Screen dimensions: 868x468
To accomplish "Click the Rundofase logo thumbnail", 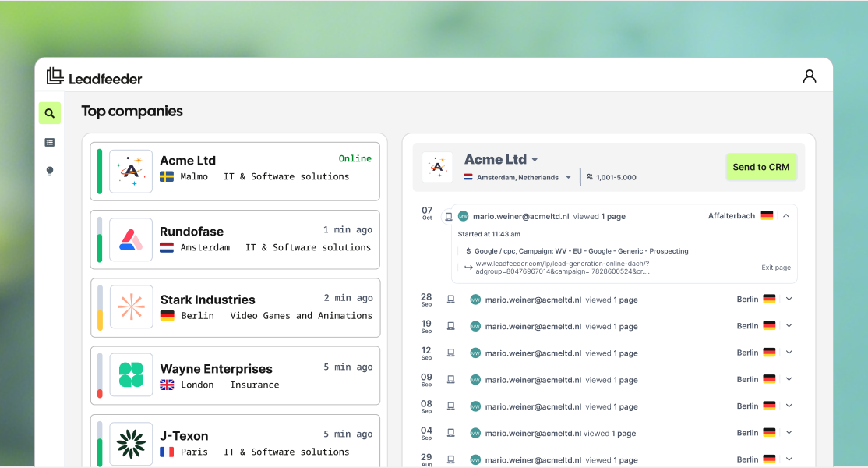I will pos(131,239).
